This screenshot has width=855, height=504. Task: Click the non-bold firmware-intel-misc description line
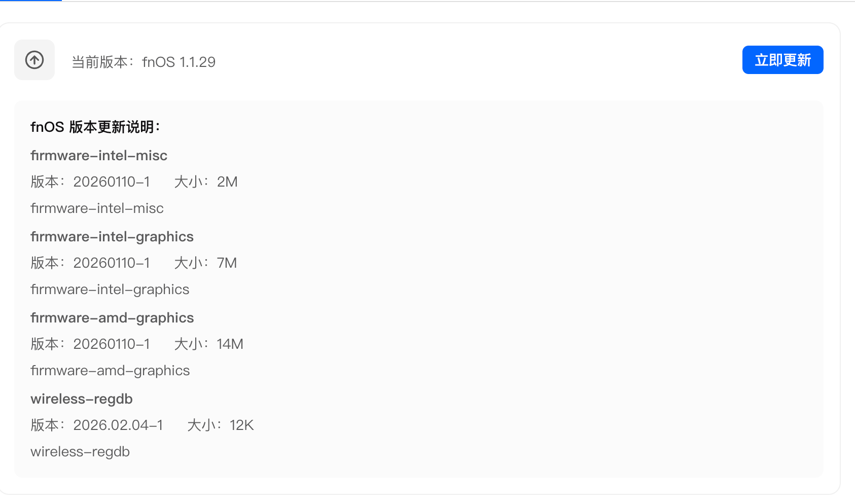pyautogui.click(x=97, y=208)
